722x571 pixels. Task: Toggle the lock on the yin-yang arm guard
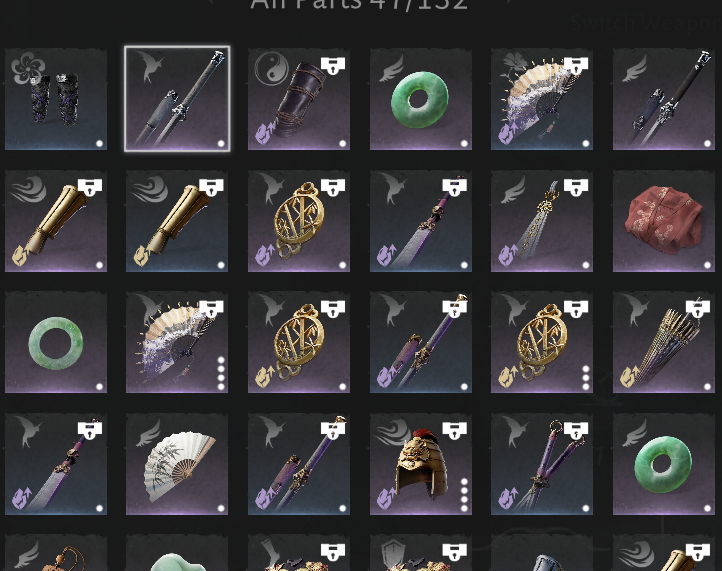point(333,65)
